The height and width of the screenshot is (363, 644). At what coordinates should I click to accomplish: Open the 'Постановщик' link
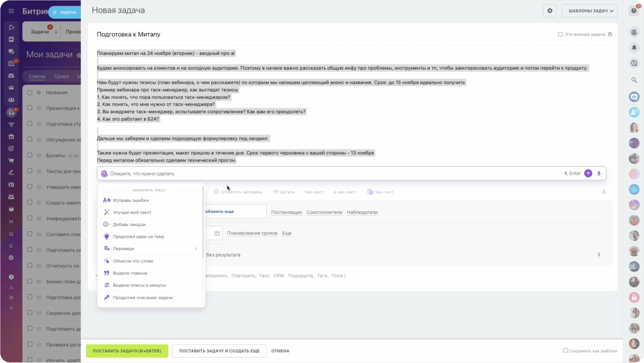pos(287,212)
